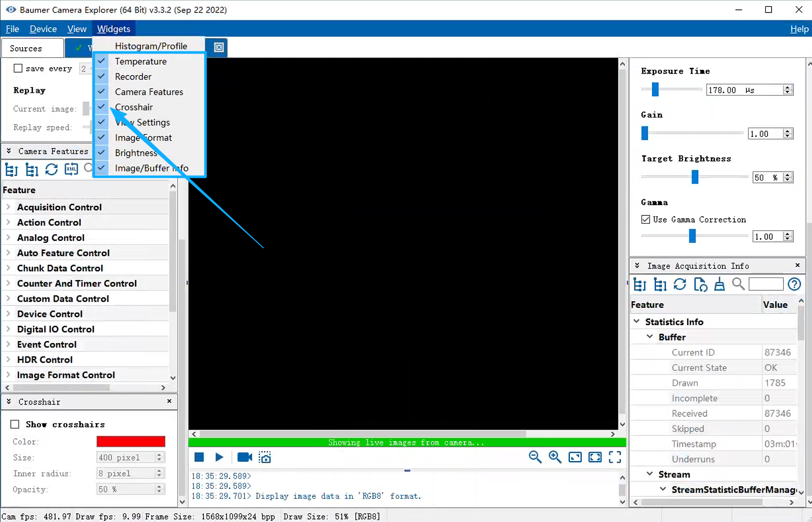The width and height of the screenshot is (812, 522).
Task: Open the red crosshair color swatch
Action: click(131, 442)
